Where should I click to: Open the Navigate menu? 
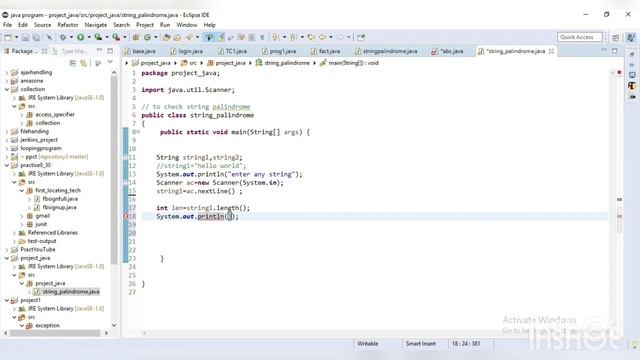(x=96, y=25)
